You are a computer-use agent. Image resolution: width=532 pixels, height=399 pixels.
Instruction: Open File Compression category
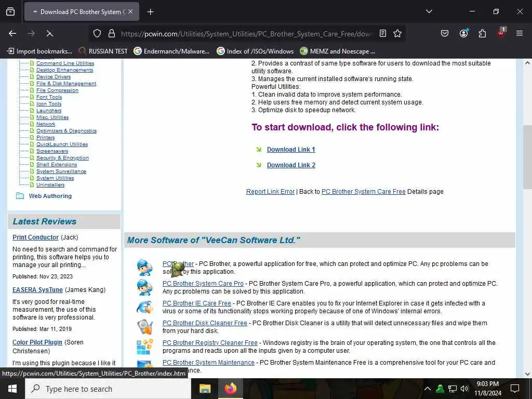[x=57, y=90]
